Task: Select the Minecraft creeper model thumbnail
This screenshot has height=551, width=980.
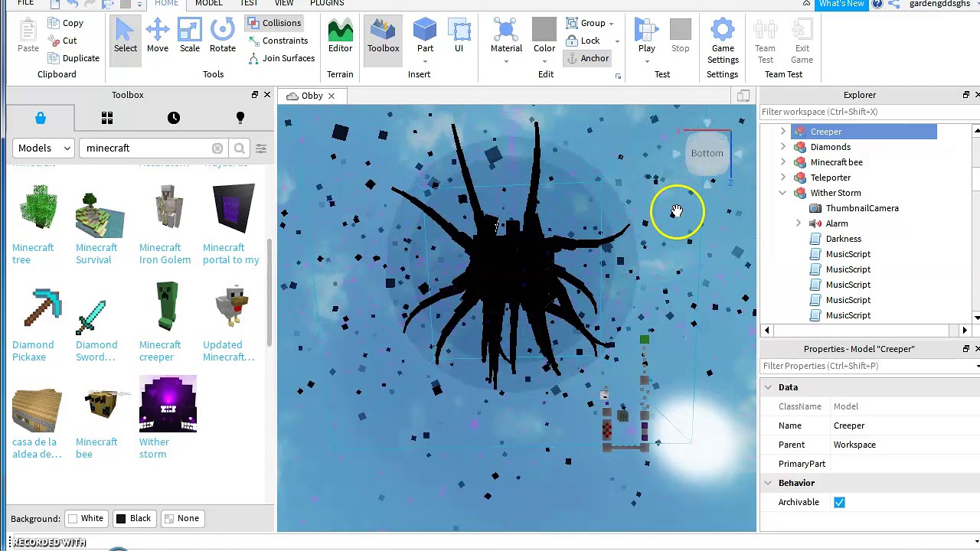Action: (x=168, y=308)
